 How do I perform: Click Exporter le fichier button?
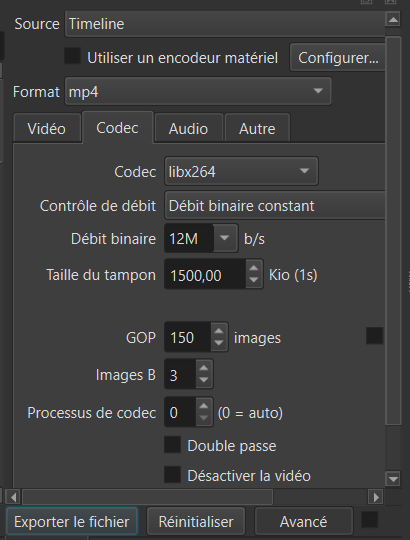(x=72, y=522)
